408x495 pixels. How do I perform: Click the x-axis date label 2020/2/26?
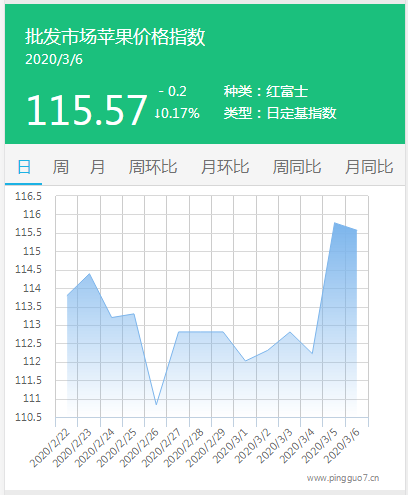[x=139, y=448]
